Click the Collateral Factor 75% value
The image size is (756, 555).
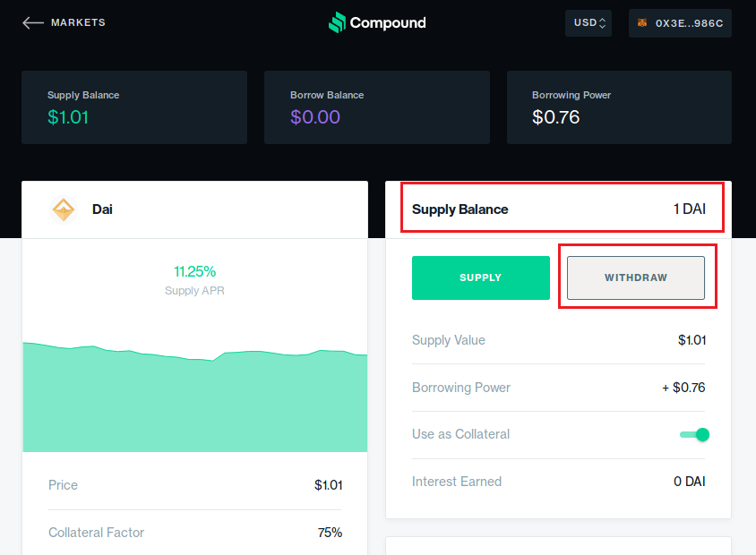330,533
